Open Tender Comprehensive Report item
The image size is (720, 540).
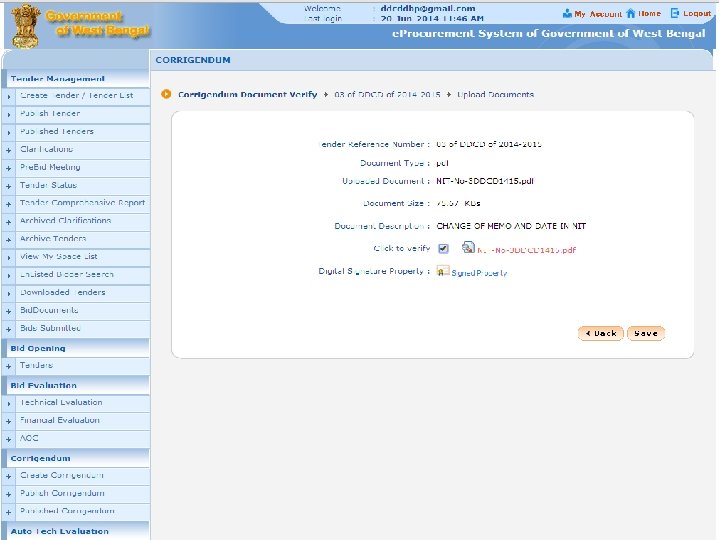click(83, 202)
